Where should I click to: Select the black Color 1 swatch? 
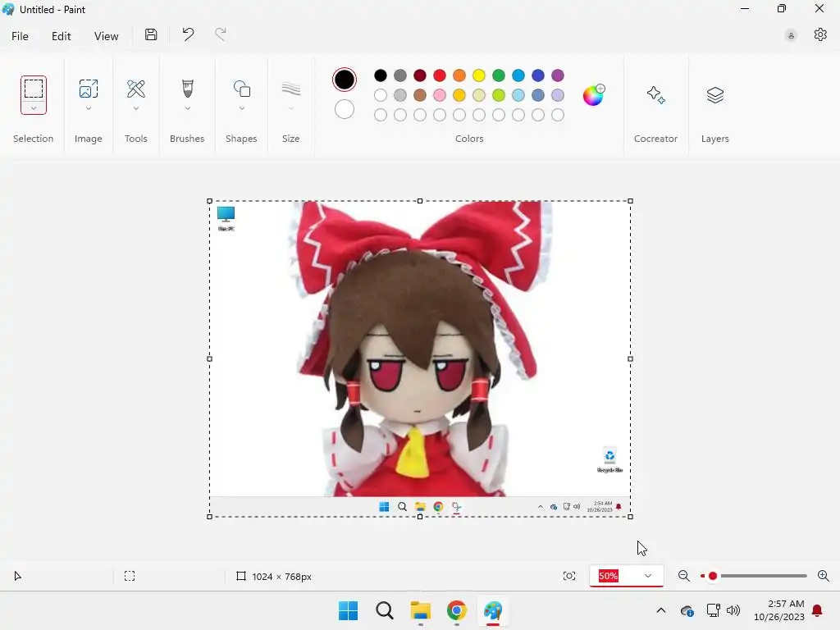pyautogui.click(x=345, y=80)
